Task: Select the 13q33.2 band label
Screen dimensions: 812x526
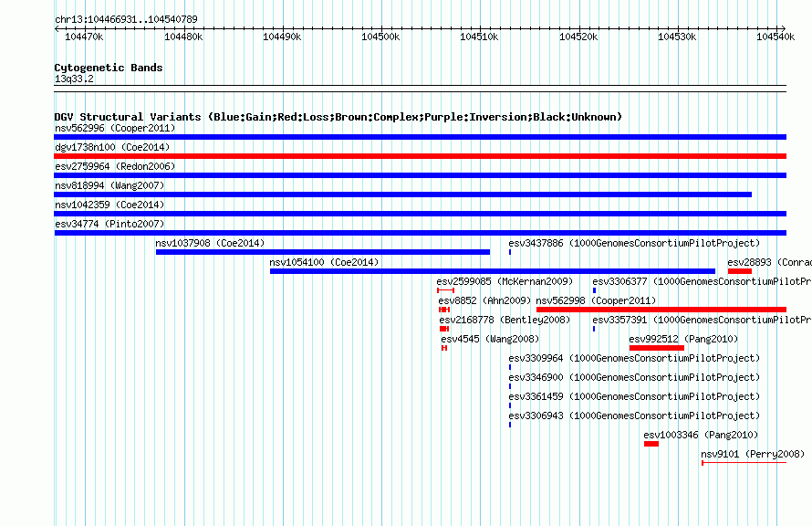Action: [74, 79]
